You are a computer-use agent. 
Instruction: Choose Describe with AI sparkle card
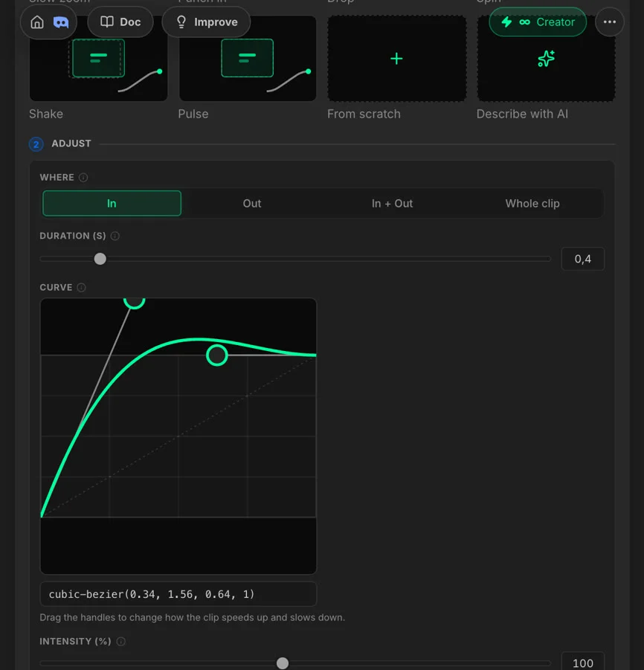tap(546, 59)
